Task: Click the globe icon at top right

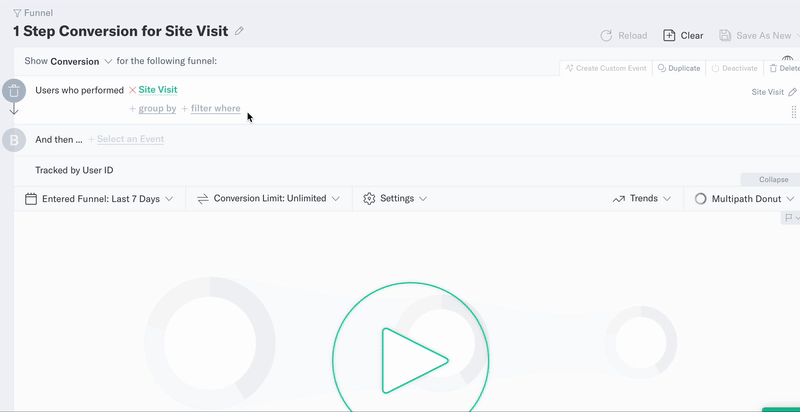Action: coord(787,60)
